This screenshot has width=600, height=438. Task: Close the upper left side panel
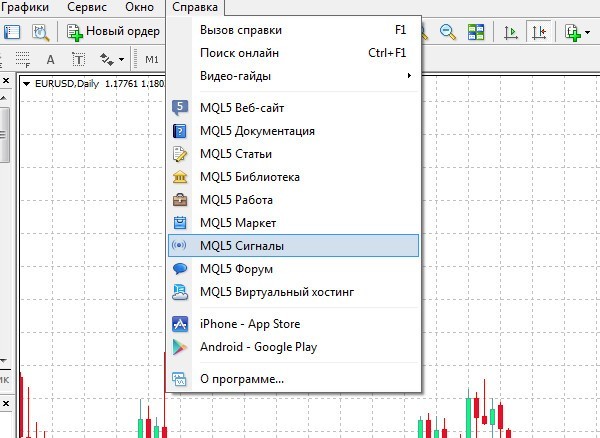[x=6, y=81]
